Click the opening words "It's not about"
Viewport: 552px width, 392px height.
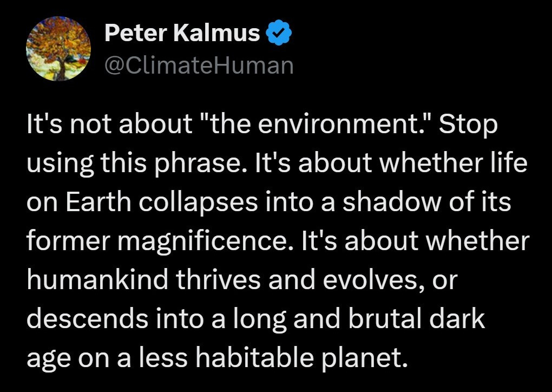coord(109,124)
